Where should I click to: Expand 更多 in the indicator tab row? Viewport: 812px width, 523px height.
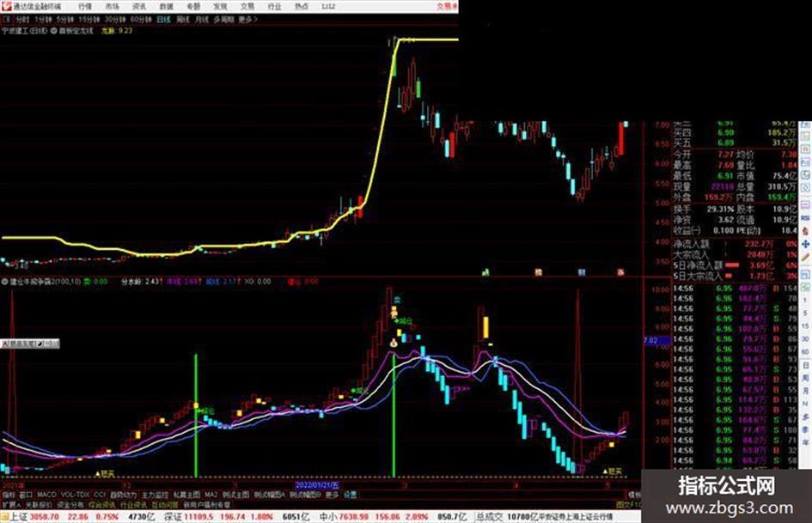(x=332, y=495)
